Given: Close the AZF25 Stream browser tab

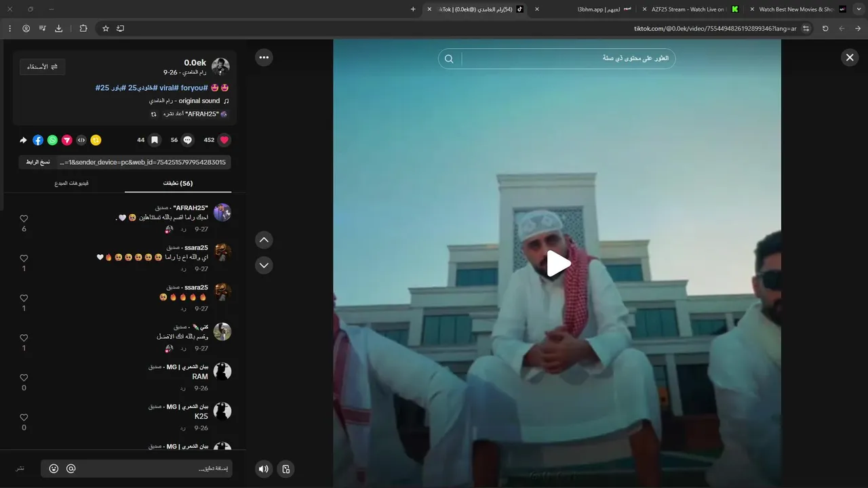Looking at the screenshot, I should (x=644, y=9).
